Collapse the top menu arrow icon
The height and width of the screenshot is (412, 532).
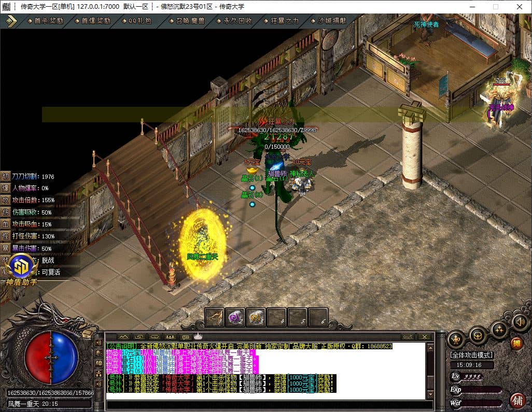click(11, 21)
